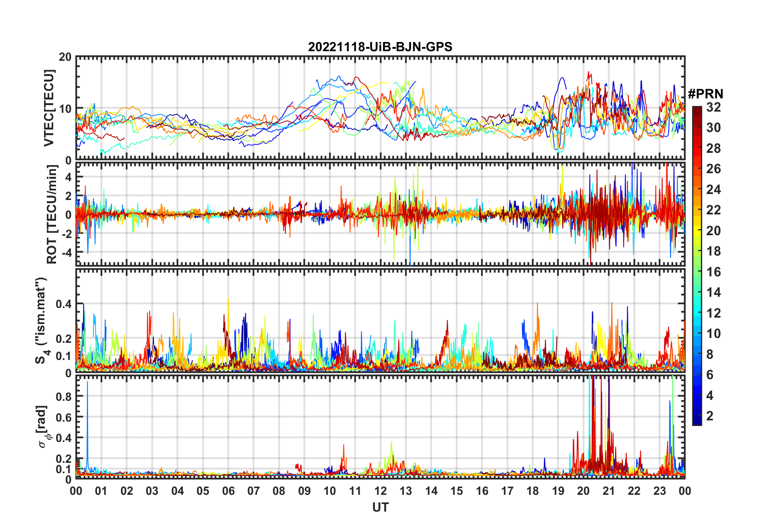Image resolution: width=761 pixels, height=532 pixels.
Task: Click x-axis tick label 11
Action: click(x=355, y=491)
